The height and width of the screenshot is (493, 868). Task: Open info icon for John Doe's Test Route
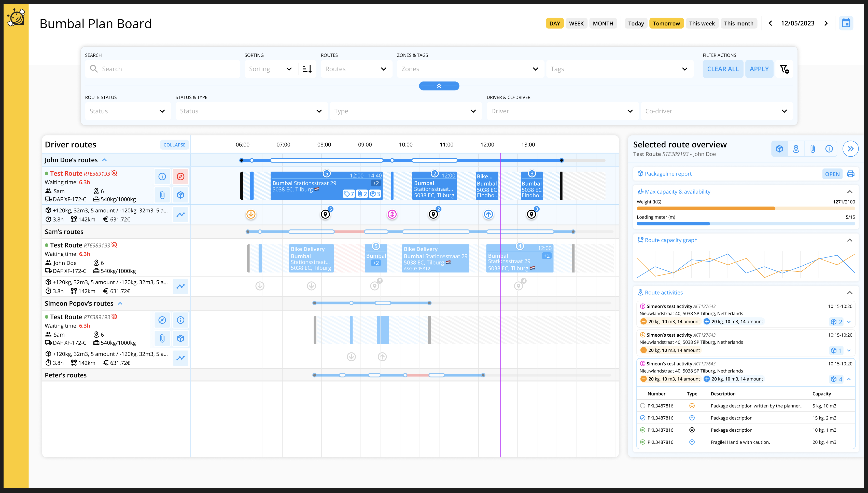click(x=162, y=176)
